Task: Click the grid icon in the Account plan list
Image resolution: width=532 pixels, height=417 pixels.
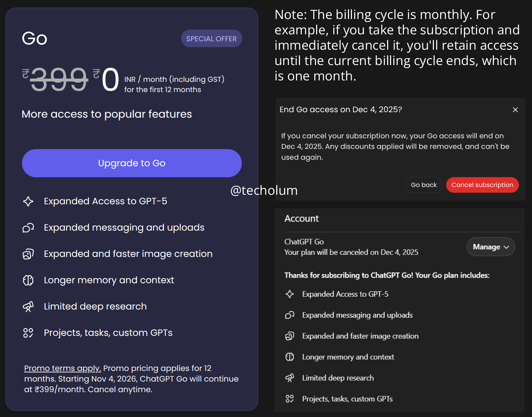Action: [x=290, y=399]
